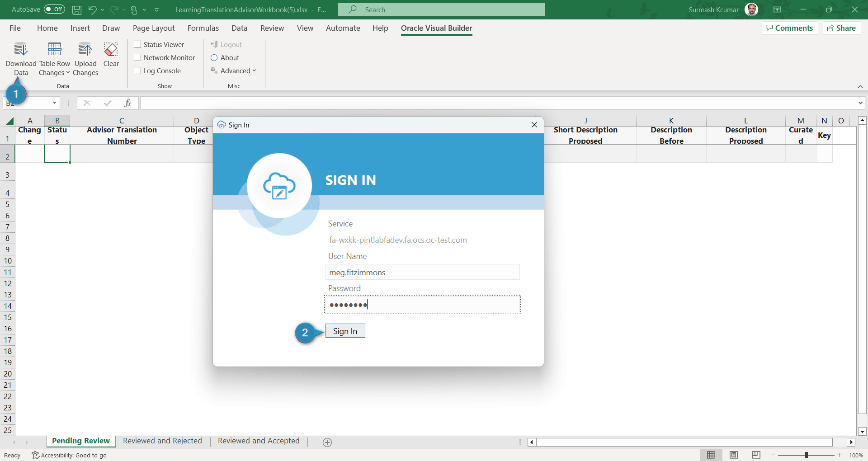Click the New Sheet plus icon
Screen dimensions: 868x461
pyautogui.click(x=327, y=442)
